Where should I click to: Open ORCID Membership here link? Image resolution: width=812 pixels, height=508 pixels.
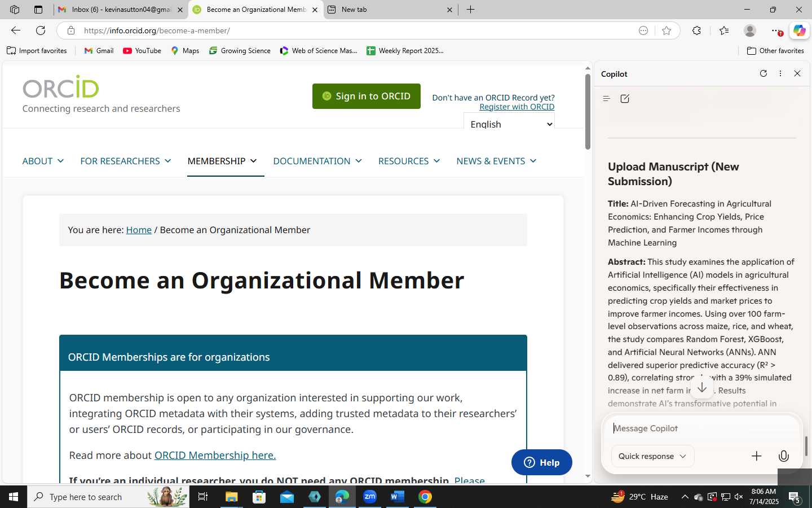tap(215, 455)
